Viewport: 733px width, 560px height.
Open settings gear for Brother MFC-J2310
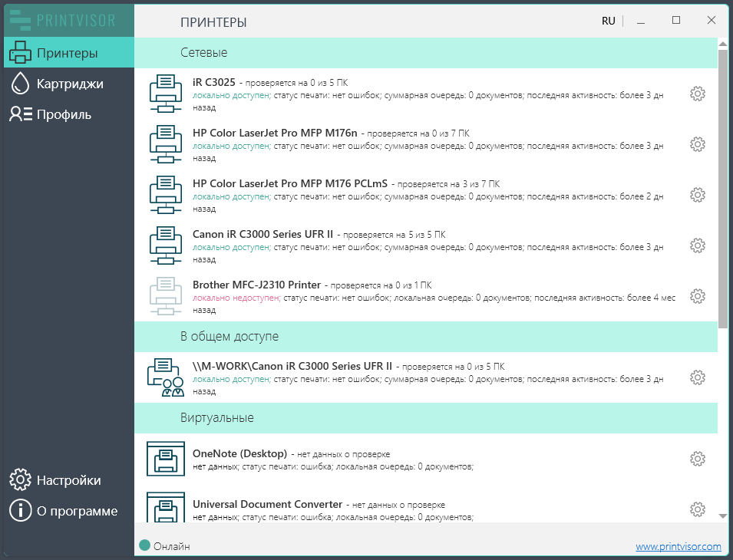click(x=698, y=296)
